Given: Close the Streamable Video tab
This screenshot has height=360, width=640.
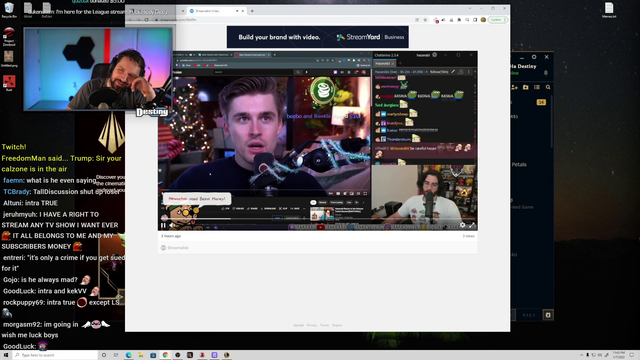Looking at the screenshot, I should pyautogui.click(x=242, y=11).
